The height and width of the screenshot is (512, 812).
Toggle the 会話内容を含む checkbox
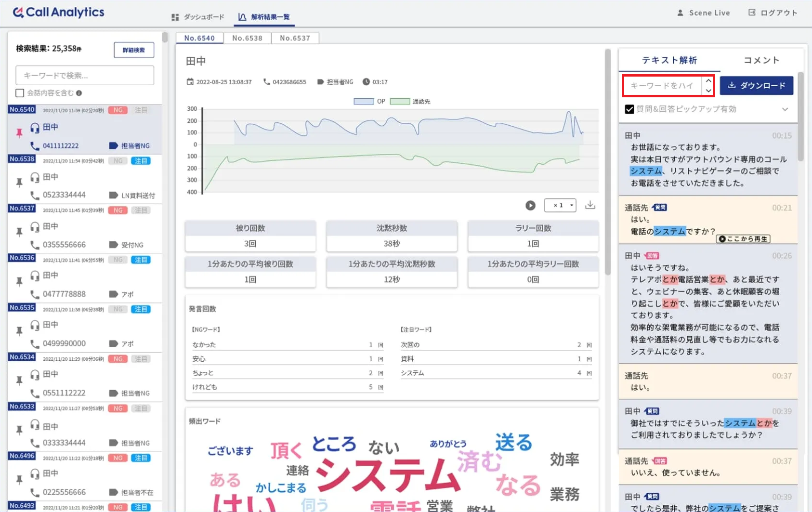click(x=20, y=93)
